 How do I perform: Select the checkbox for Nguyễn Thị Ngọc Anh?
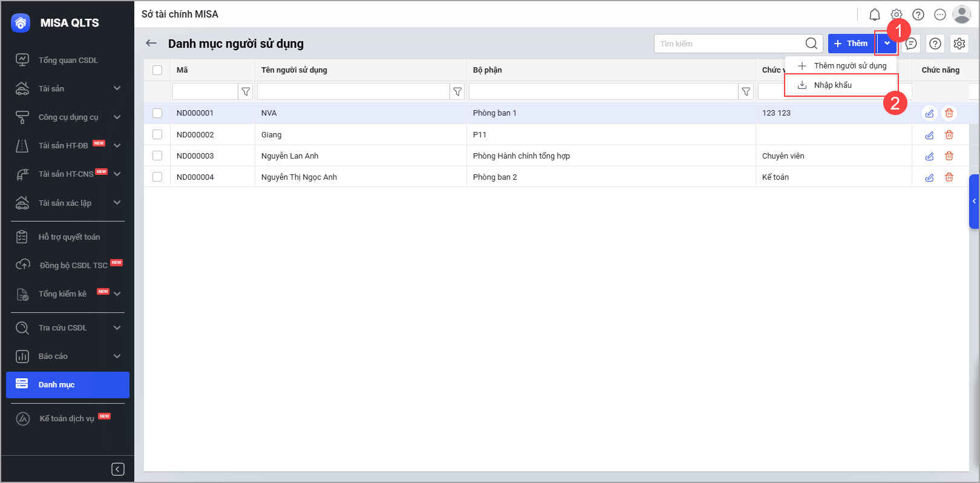(x=157, y=177)
